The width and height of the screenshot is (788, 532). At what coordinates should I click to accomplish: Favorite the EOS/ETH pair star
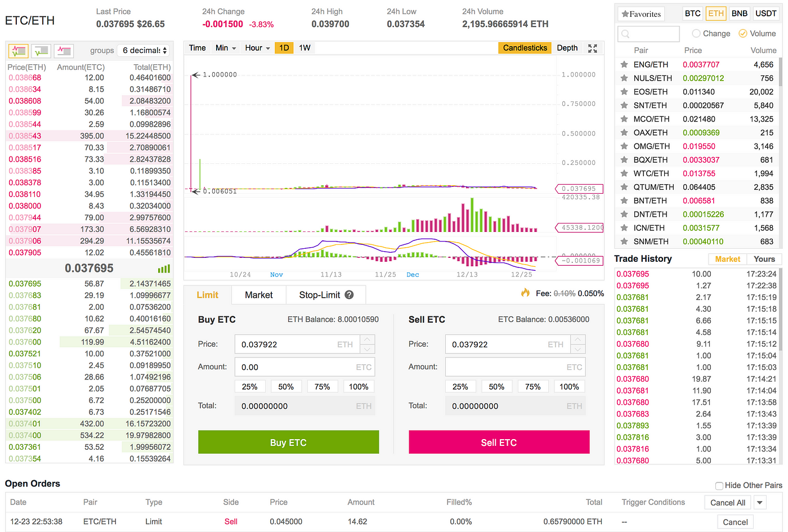[x=624, y=92]
